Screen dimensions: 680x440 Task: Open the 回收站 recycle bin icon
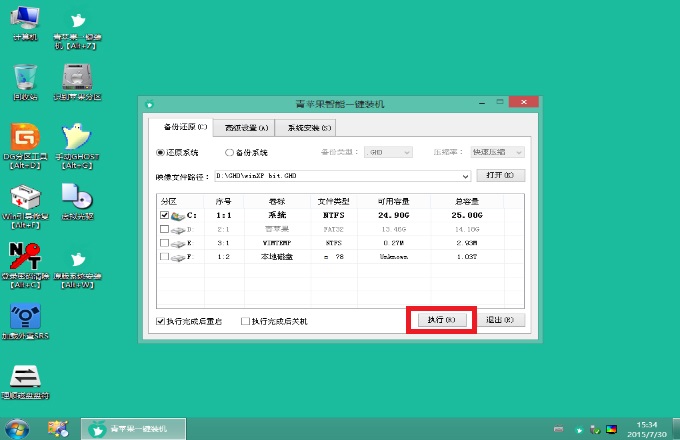(25, 82)
